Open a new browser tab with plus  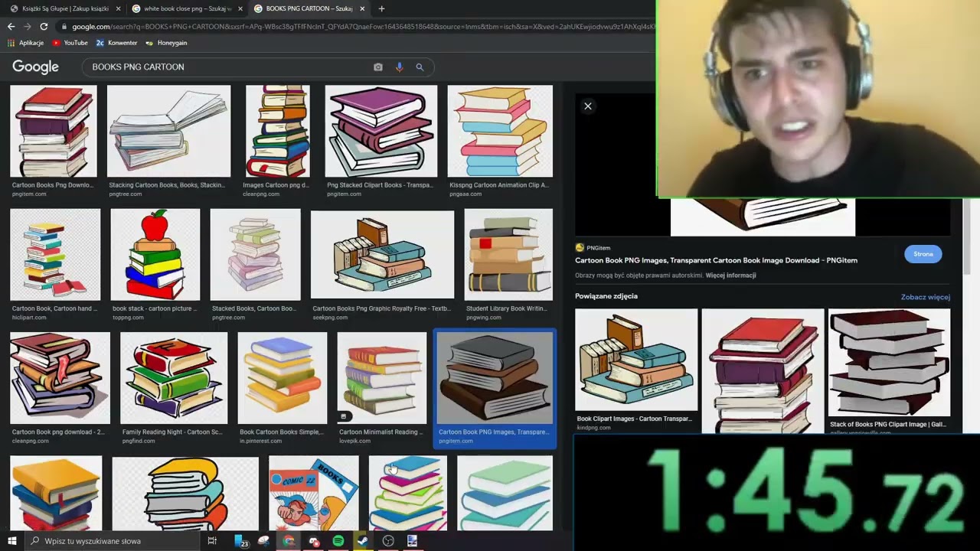coord(381,8)
